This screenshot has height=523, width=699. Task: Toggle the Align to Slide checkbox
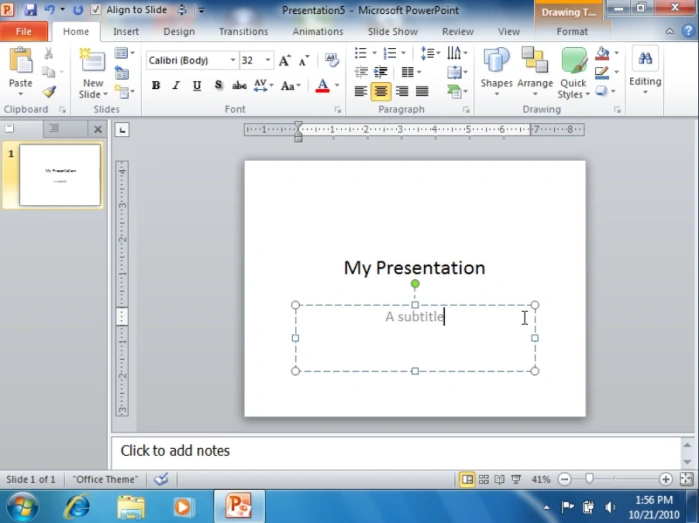click(96, 9)
